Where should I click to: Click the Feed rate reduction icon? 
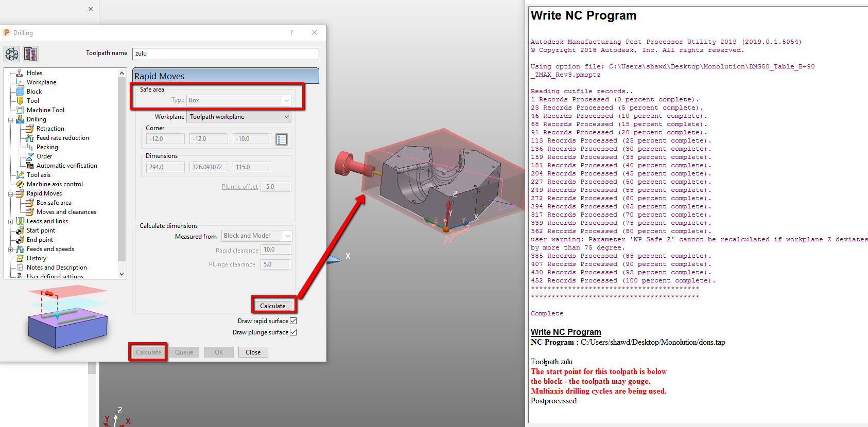30,138
